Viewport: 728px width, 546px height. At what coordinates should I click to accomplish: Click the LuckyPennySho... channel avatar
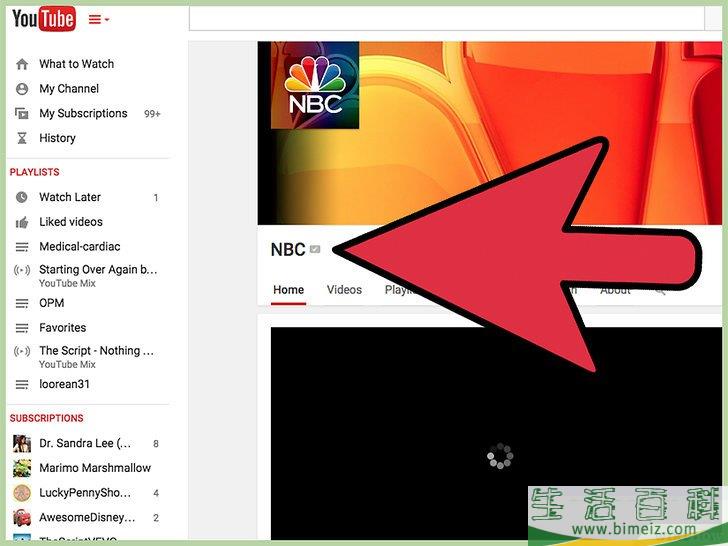click(x=22, y=493)
